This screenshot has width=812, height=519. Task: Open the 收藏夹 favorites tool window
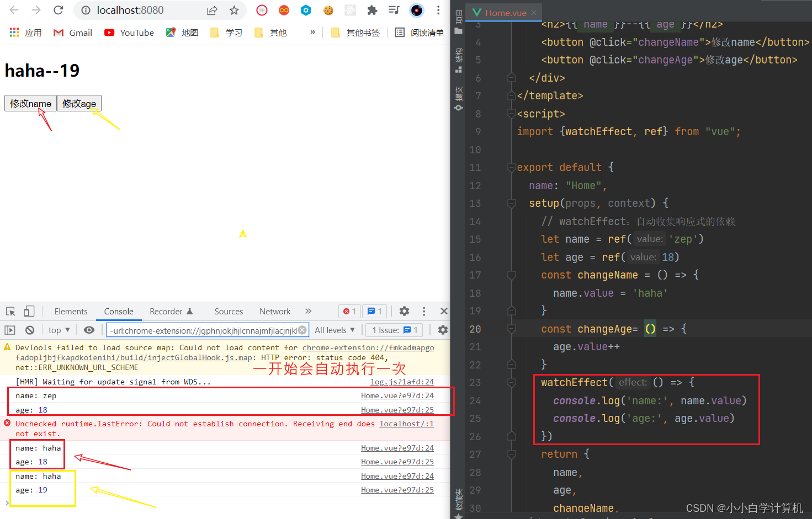coord(458,503)
